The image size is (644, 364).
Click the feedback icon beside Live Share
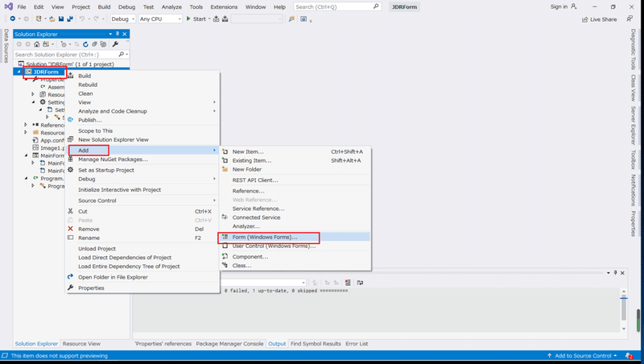630,19
